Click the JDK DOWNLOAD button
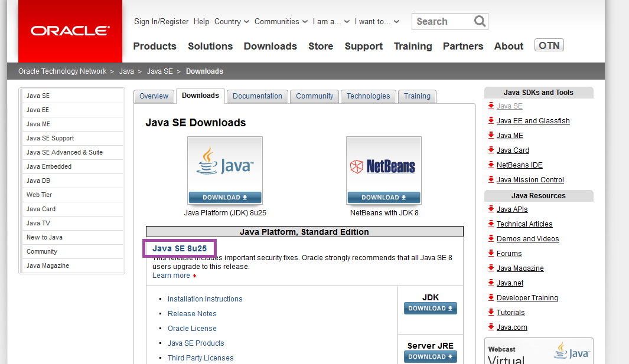Image resolution: width=629 pixels, height=364 pixels. 430,308
